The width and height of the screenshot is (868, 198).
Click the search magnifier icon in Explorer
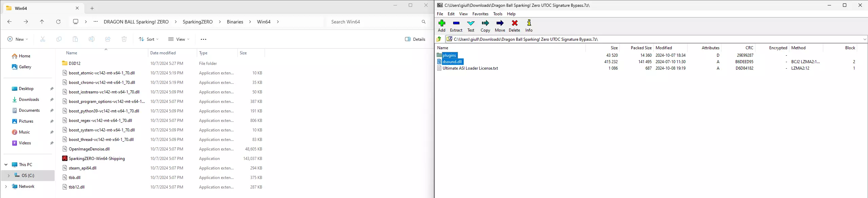coord(424,22)
